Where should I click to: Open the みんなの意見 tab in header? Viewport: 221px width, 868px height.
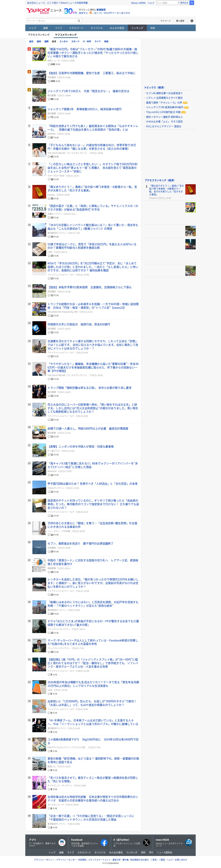[117, 28]
